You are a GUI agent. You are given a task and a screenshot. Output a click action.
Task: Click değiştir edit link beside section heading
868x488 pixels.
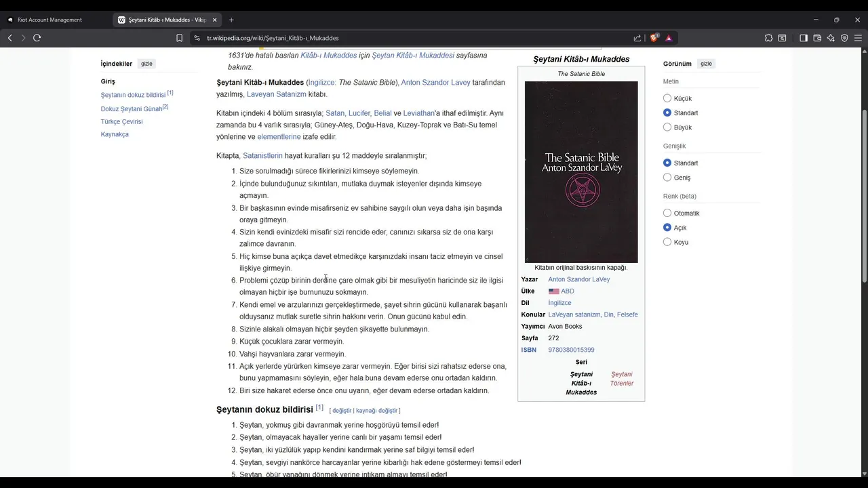click(x=342, y=411)
